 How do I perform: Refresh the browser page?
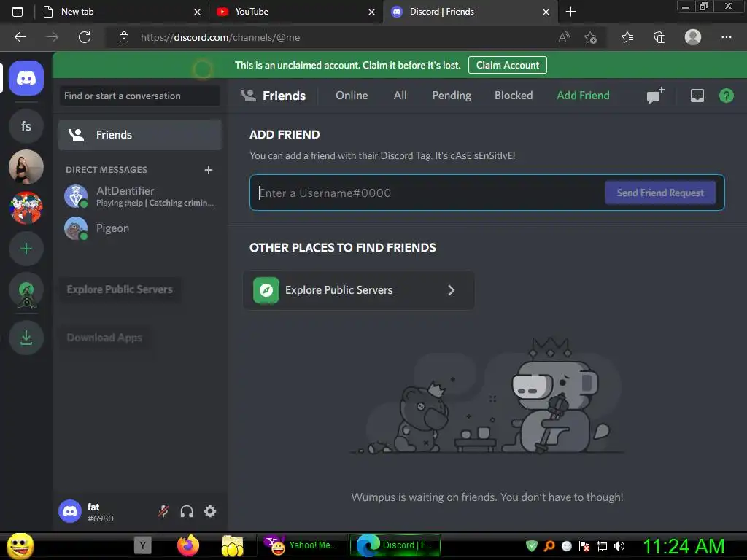pos(85,37)
